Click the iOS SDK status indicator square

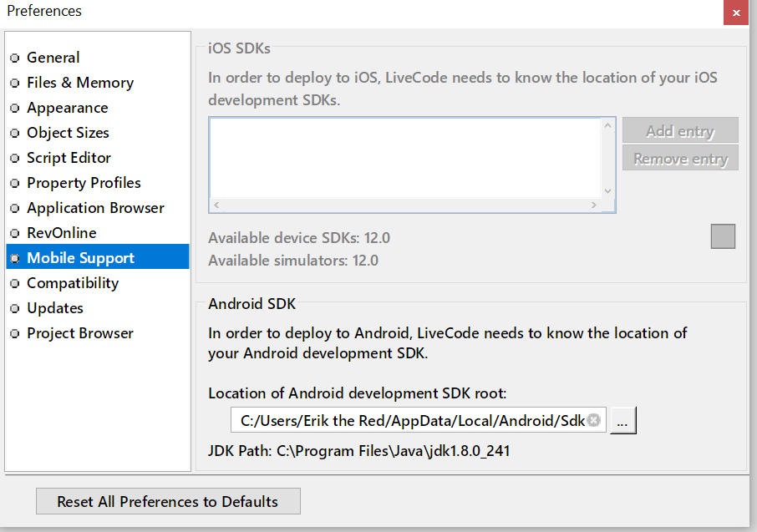[723, 236]
